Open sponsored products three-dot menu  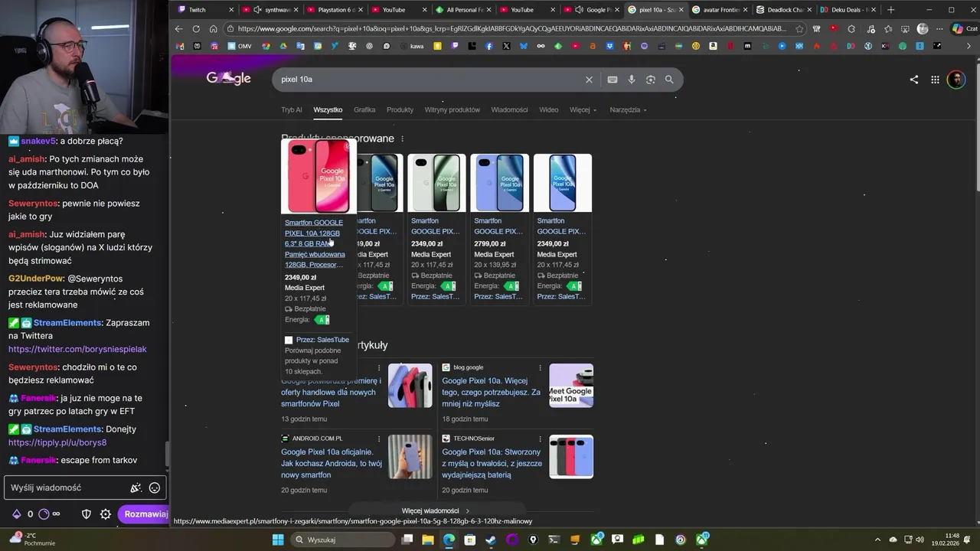click(402, 139)
